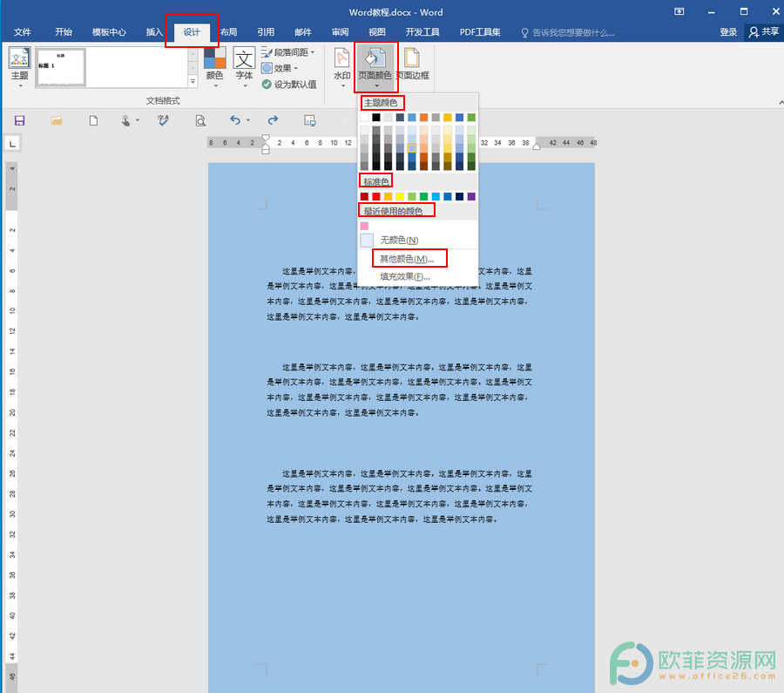The height and width of the screenshot is (693, 784).
Task: Click the Open folder icon in quick toolbar
Action: pyautogui.click(x=57, y=120)
